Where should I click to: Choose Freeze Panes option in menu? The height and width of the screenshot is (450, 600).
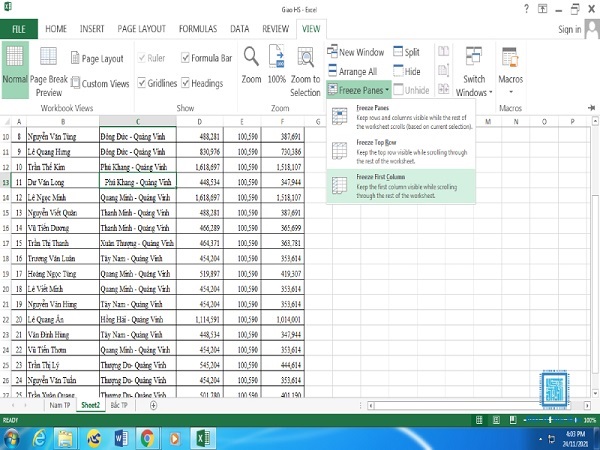coord(401,117)
